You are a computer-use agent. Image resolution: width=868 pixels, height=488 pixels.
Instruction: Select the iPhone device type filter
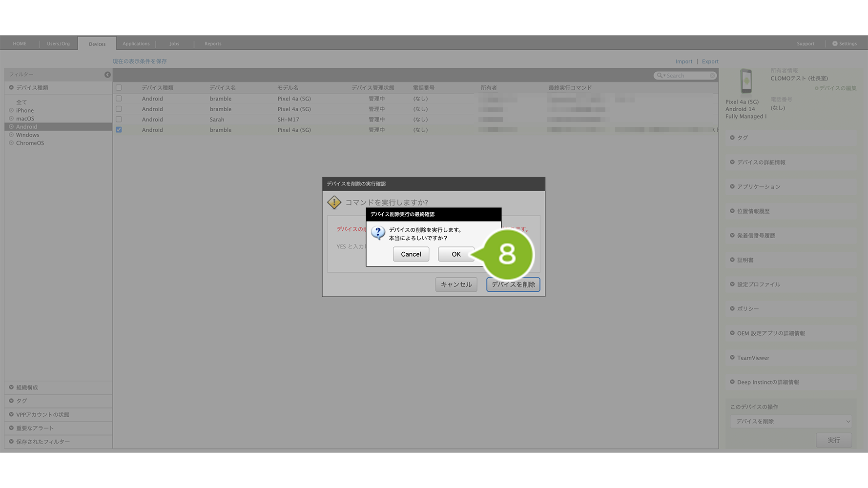coord(25,111)
